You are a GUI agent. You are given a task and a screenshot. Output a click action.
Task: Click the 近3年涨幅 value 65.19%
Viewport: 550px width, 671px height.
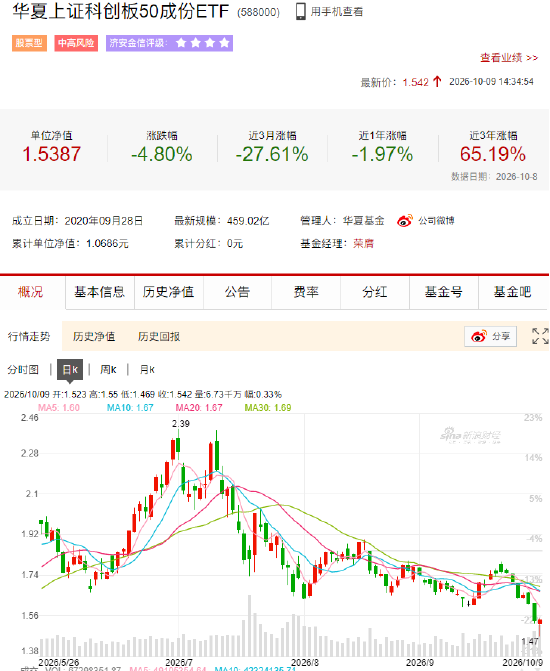coord(493,154)
